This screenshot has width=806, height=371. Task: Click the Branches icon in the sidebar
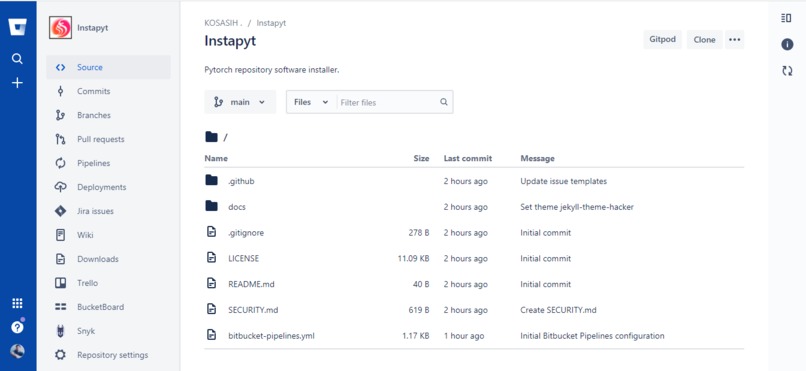point(61,115)
